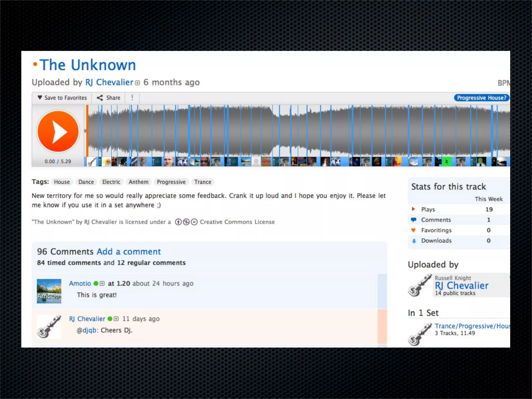Click RJ Chevalier guitar avatar in comments
The width and height of the screenshot is (532, 399).
[49, 327]
